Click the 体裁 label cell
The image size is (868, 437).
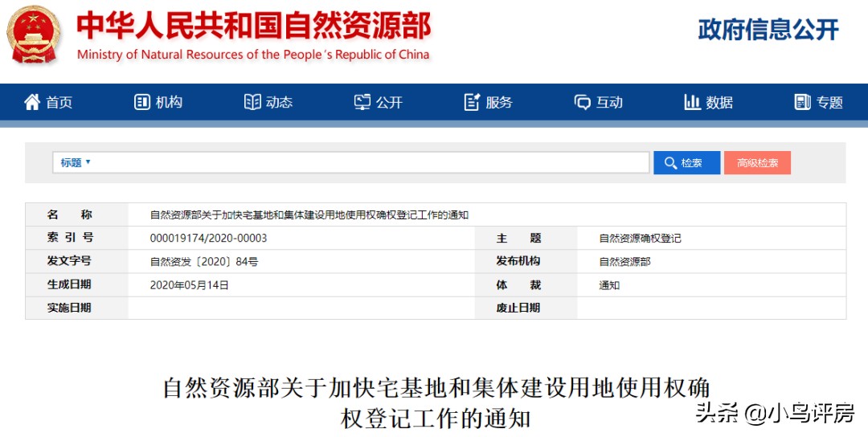526,285
